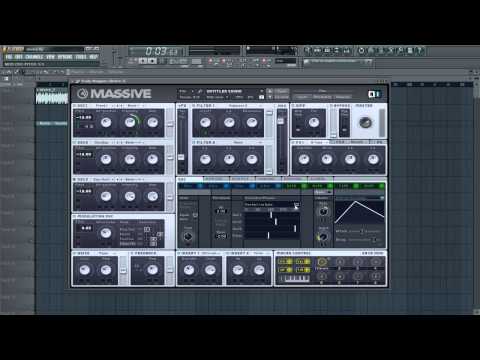Toggle the Filter 2 on/off switch
Image resolution: width=480 pixels, height=360 pixels.
click(194, 142)
